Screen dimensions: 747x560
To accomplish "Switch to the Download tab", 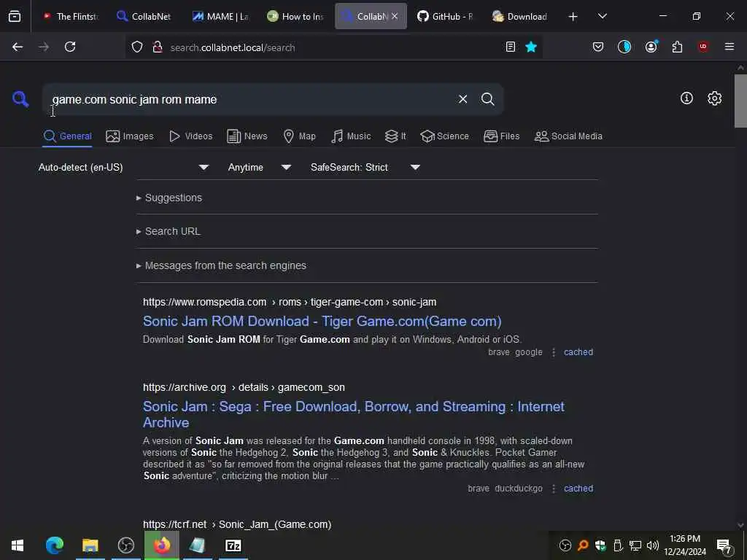I will click(520, 16).
